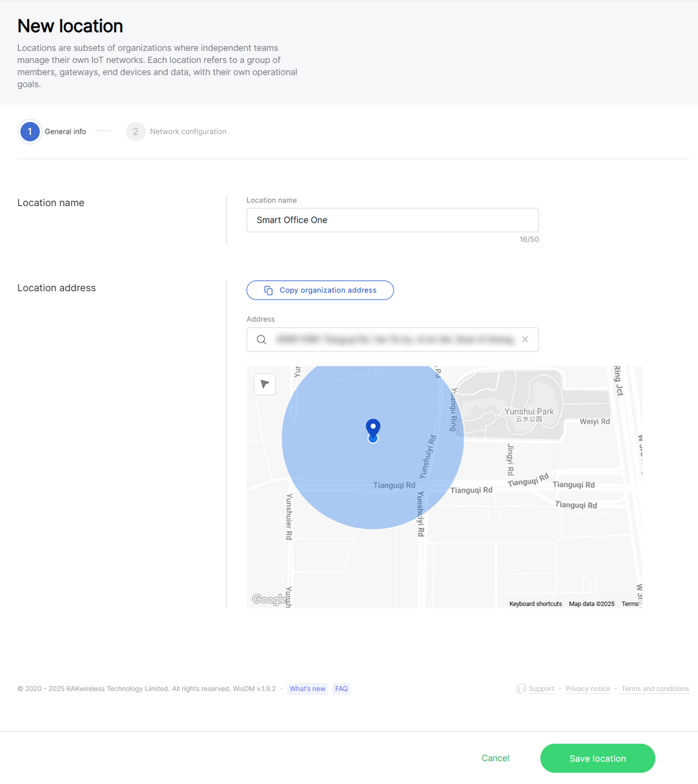Click the step 1 circle badge
Viewport: 698px width, 784px height.
[x=29, y=131]
